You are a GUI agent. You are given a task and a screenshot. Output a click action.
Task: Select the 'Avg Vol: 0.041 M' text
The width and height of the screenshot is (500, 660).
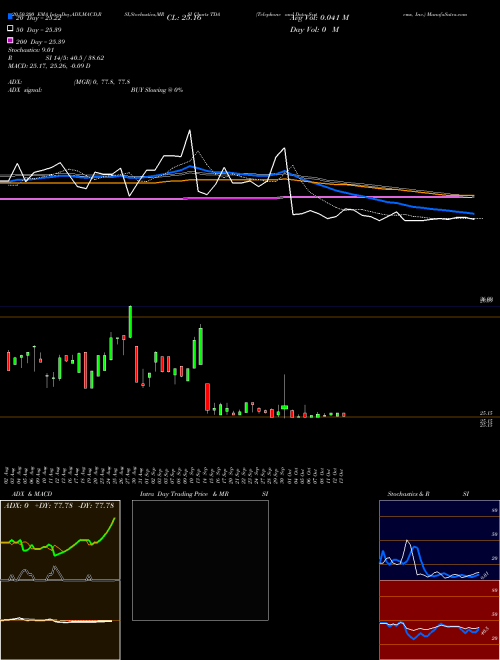tap(319, 18)
